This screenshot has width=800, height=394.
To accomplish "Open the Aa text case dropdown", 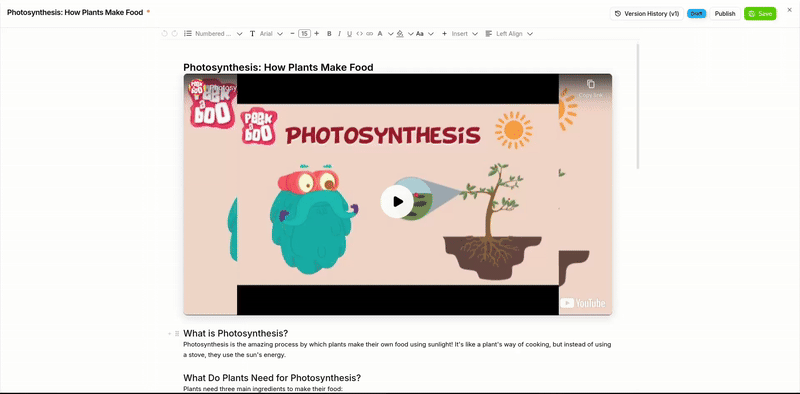I will pos(424,34).
